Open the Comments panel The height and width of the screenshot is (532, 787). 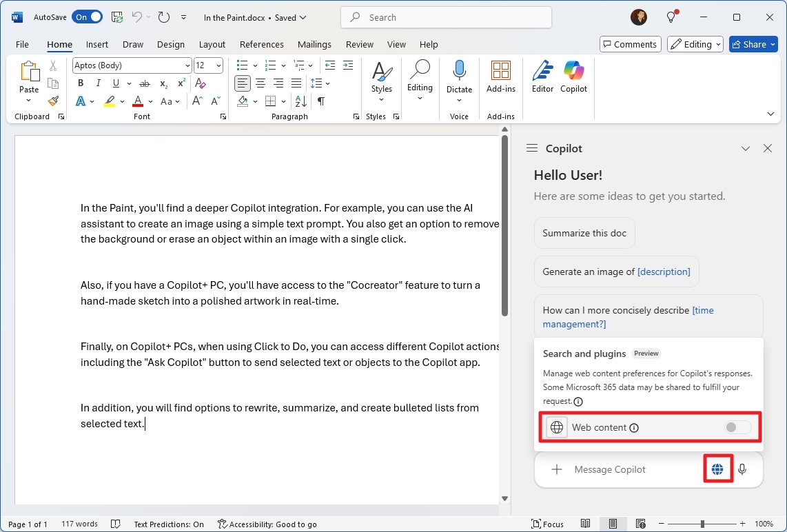(x=629, y=44)
